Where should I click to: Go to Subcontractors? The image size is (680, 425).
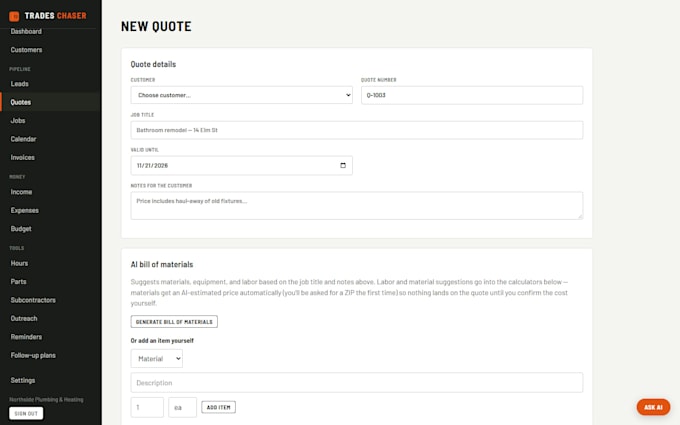[x=33, y=300]
